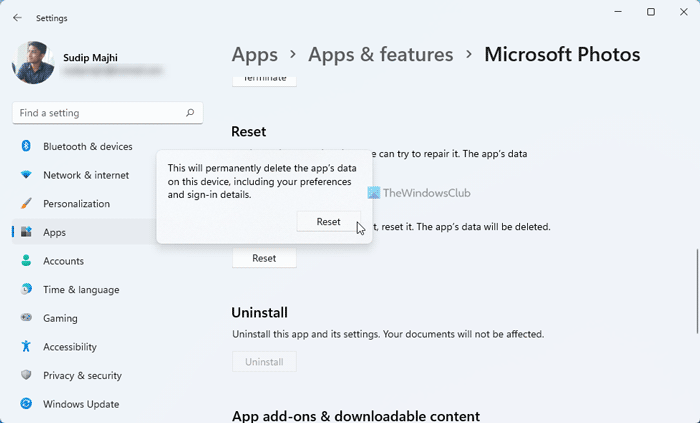Click App add-ons & downloadable content heading

(356, 416)
